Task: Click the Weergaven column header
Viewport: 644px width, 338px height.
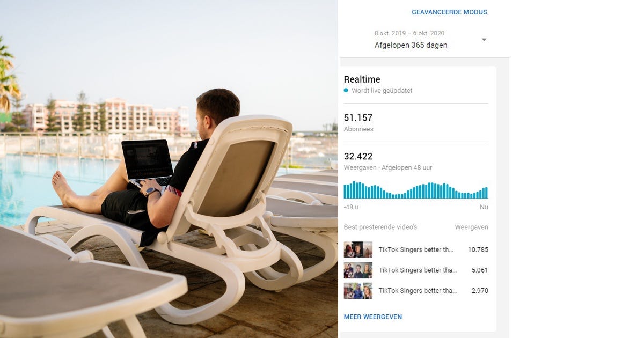Action: [x=472, y=227]
